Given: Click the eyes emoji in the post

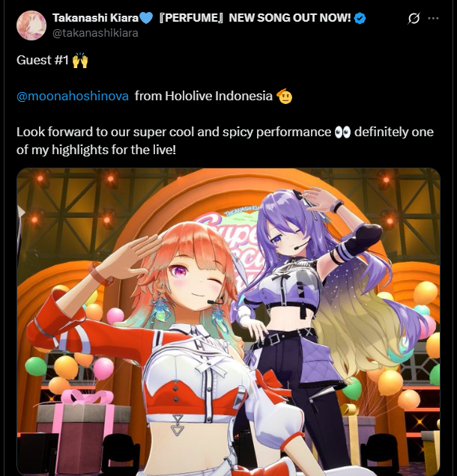Looking at the screenshot, I should pyautogui.click(x=342, y=132).
